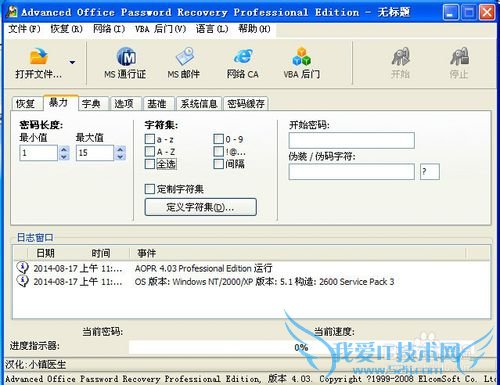500x385 pixels.
Task: Switch to the 密码缓存 tab
Action: (246, 104)
